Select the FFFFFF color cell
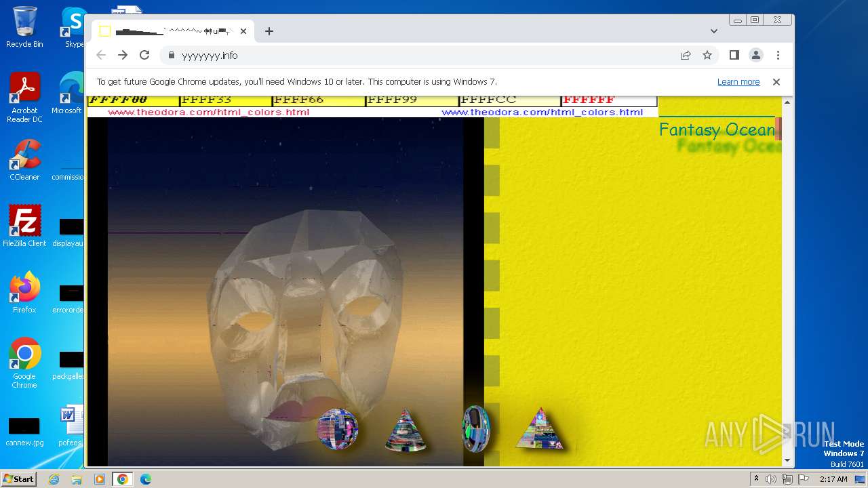This screenshot has height=488, width=868. click(609, 100)
